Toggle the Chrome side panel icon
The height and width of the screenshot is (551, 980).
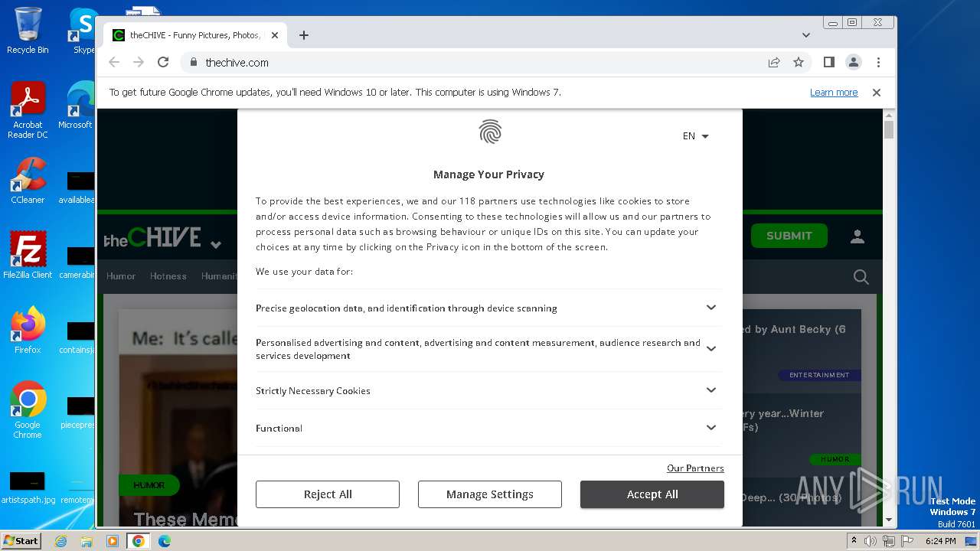tap(828, 62)
